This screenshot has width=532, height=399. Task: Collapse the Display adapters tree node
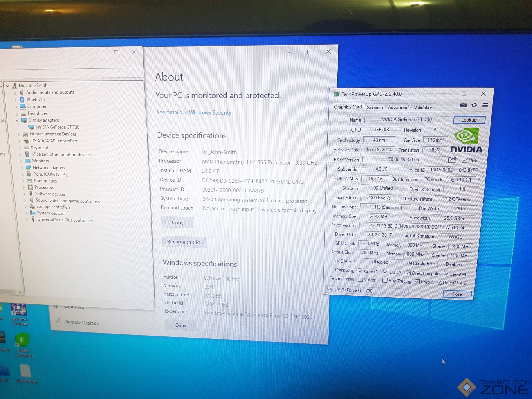[x=17, y=120]
